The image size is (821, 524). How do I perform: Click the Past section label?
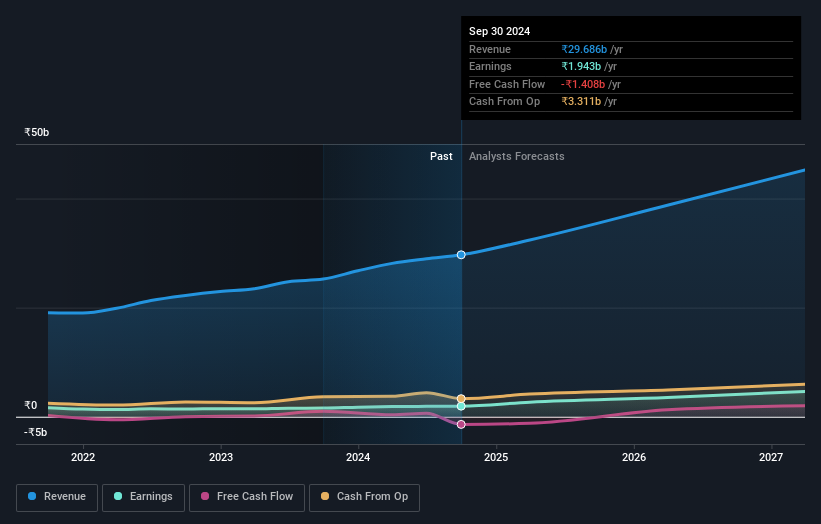coord(441,156)
